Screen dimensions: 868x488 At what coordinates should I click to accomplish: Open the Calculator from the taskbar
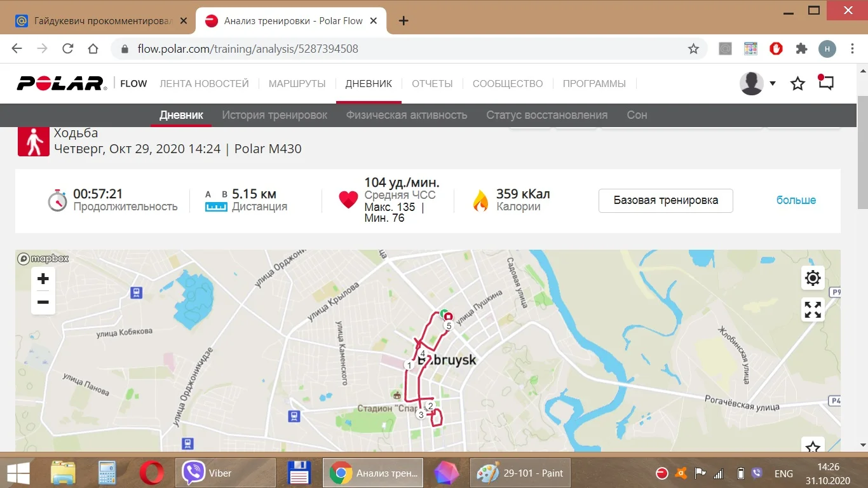[x=107, y=473]
